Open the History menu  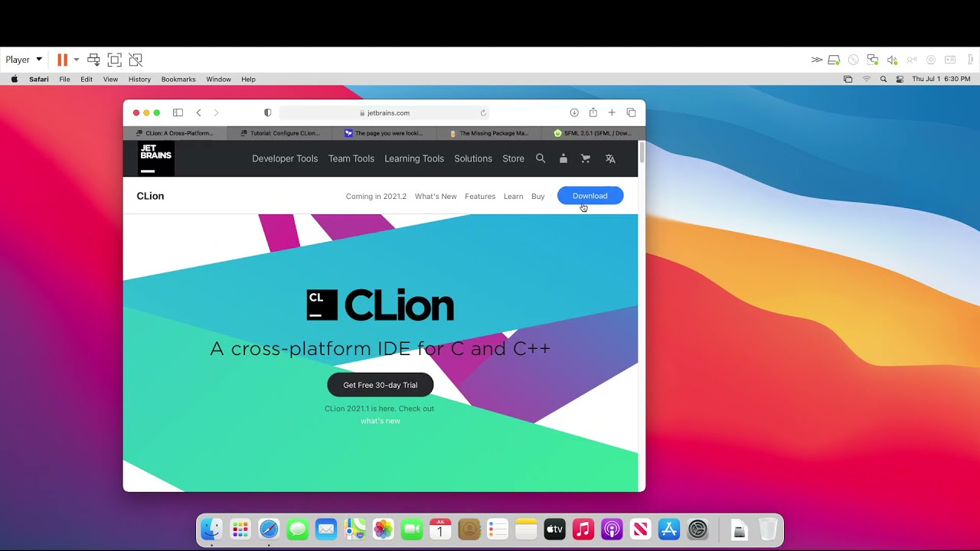[139, 79]
